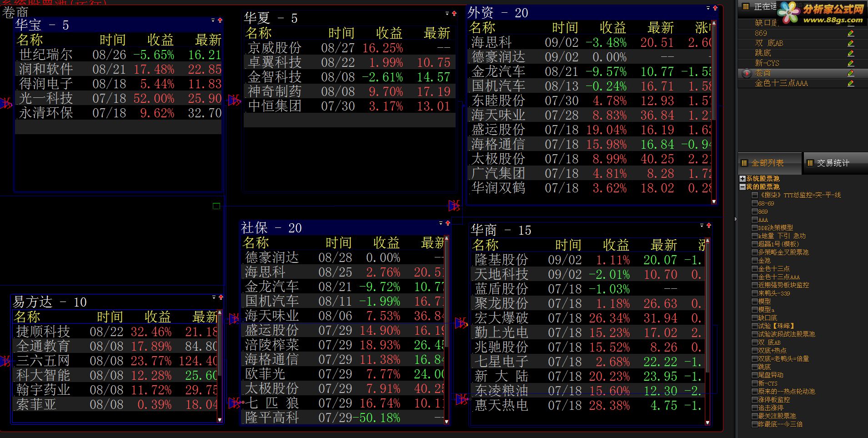Switch to the 全部列表 tab

769,163
